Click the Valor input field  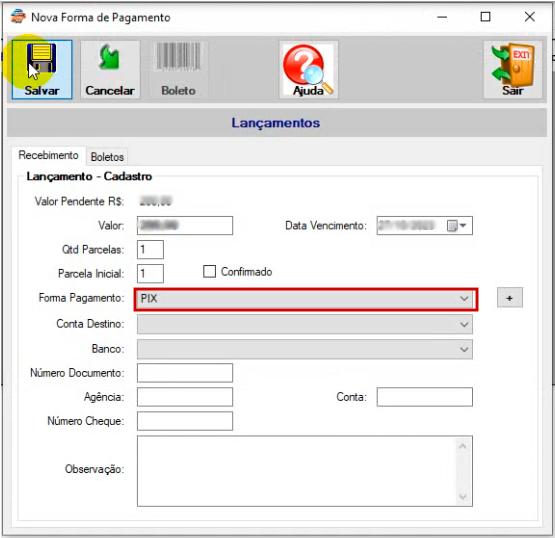tap(185, 225)
